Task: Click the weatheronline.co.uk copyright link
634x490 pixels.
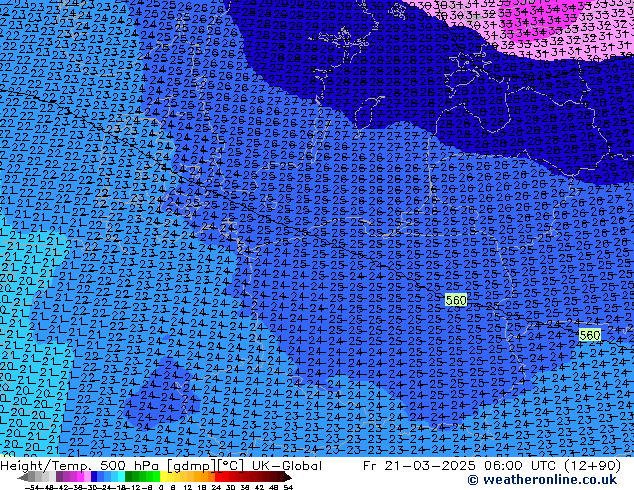Action: (542, 480)
